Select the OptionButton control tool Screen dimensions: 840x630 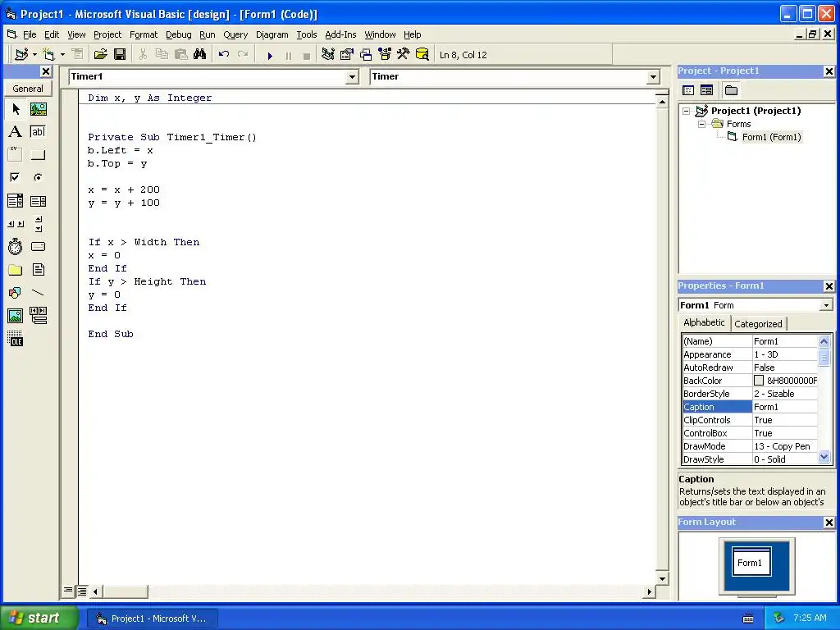38,177
